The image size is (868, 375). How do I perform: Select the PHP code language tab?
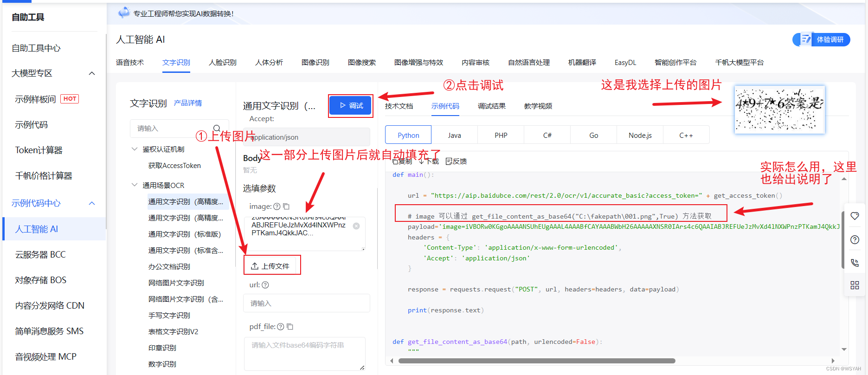[x=501, y=135]
